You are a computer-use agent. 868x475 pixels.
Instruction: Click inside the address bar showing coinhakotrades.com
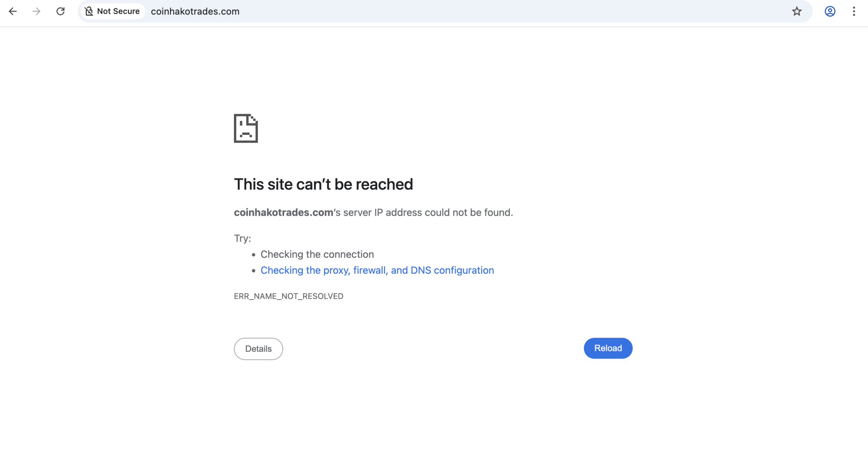tap(195, 11)
